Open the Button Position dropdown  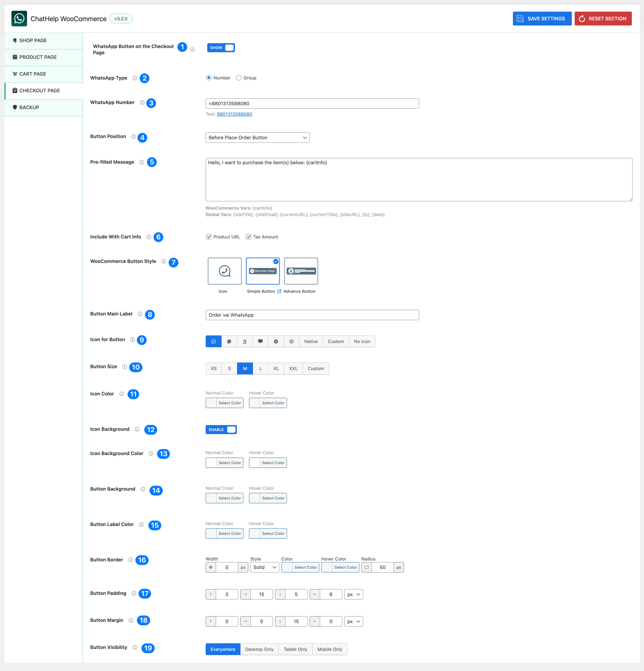pos(257,137)
